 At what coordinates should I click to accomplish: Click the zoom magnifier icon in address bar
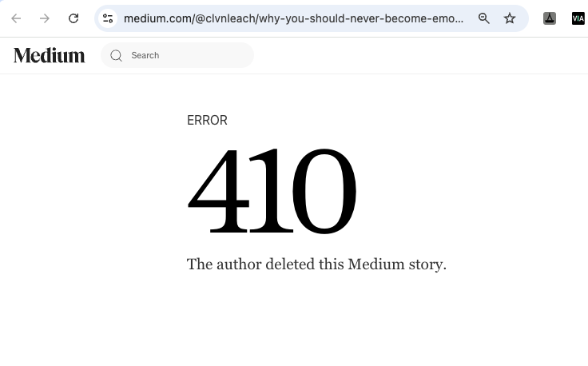pyautogui.click(x=484, y=18)
